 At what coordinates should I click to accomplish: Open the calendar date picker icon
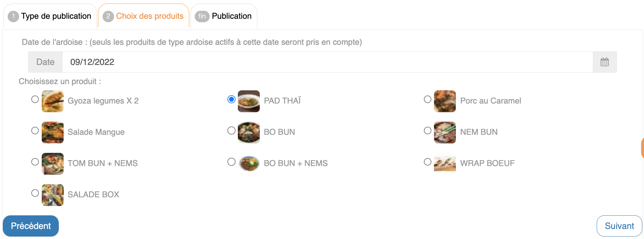click(x=604, y=62)
